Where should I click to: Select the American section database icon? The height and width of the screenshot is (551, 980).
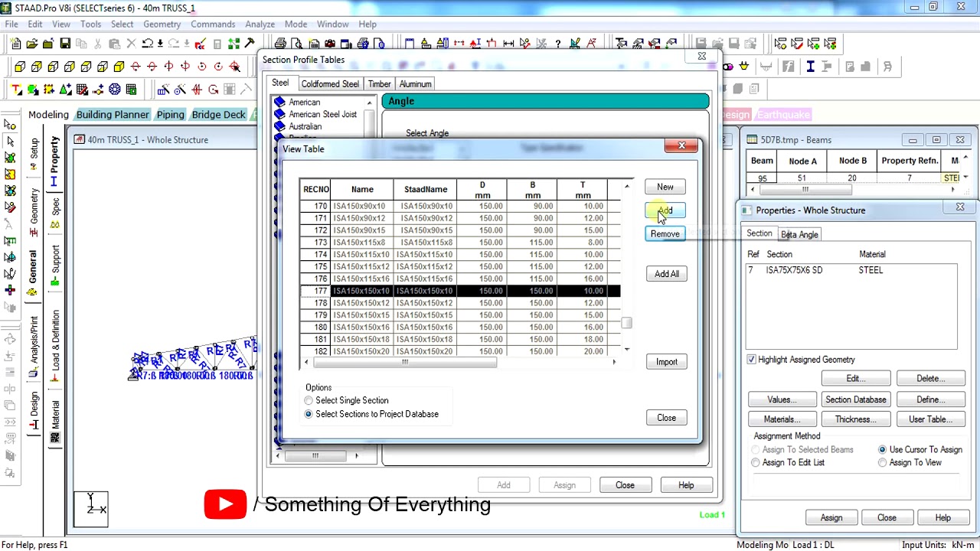(280, 102)
